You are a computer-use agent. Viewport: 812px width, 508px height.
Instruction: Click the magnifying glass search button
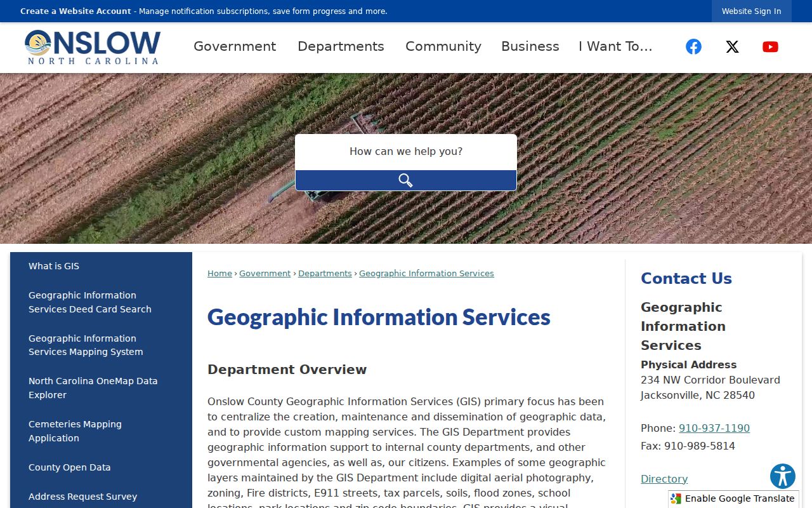[x=406, y=180]
